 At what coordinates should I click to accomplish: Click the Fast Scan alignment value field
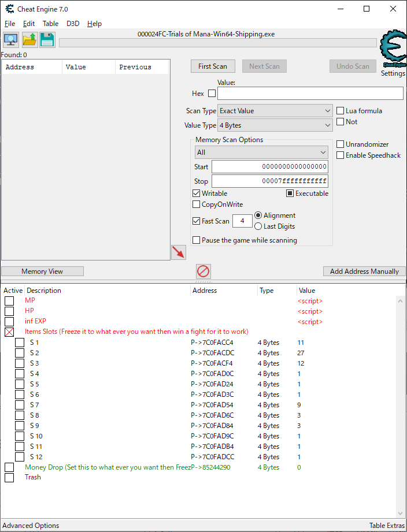point(242,221)
